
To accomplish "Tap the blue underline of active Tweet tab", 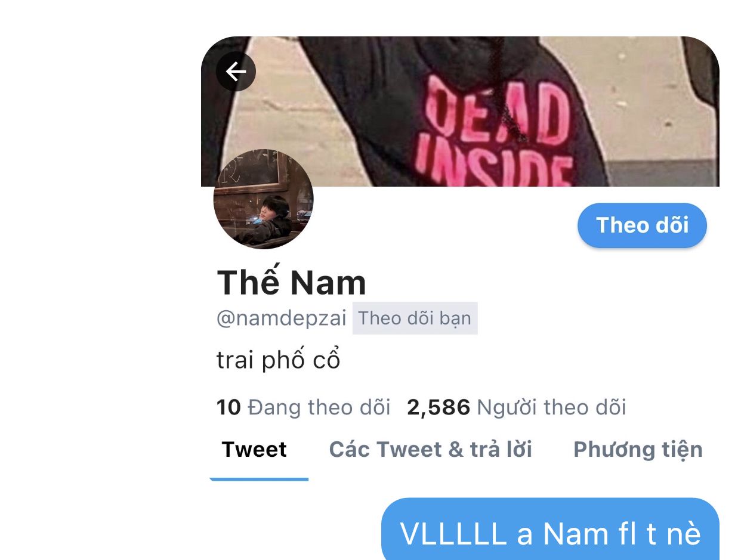I will 259,479.
